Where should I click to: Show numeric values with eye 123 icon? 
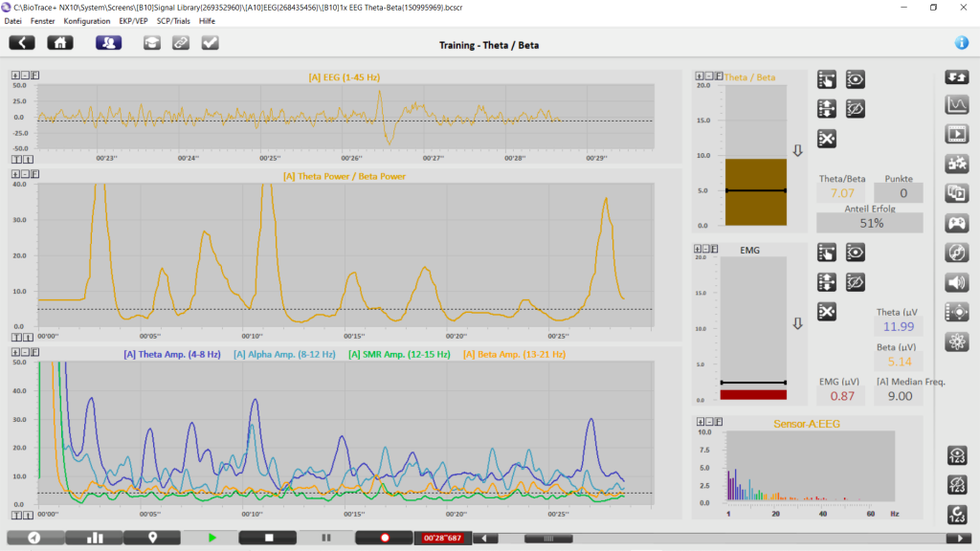pyautogui.click(x=957, y=455)
